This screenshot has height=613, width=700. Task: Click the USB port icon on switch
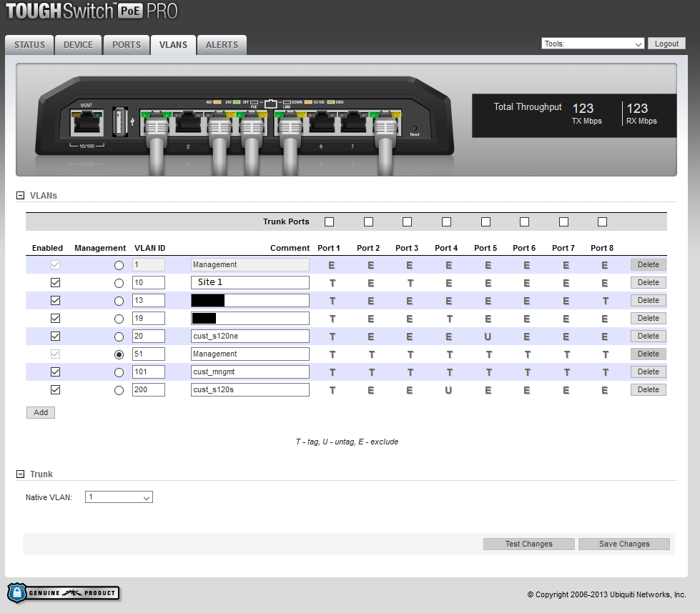point(119,124)
